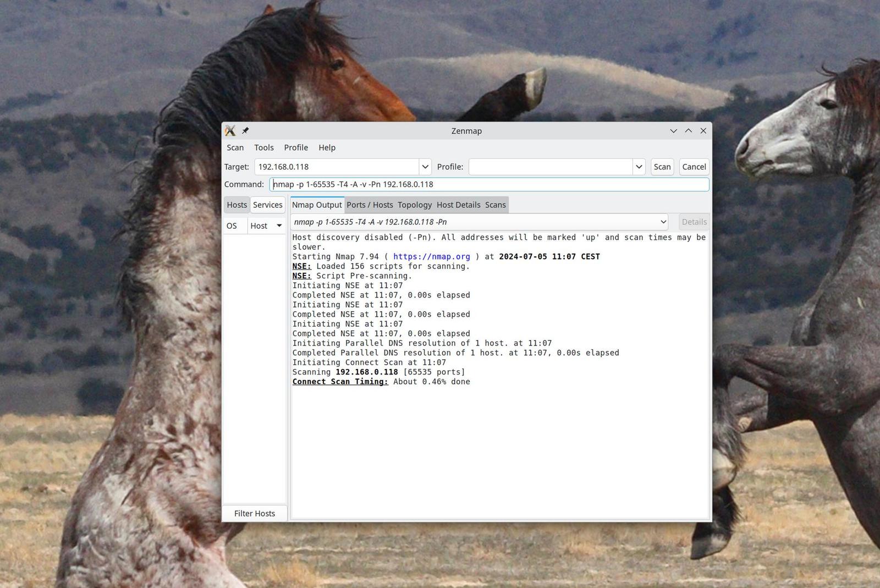
Task: Select the Topology tab
Action: pos(415,205)
